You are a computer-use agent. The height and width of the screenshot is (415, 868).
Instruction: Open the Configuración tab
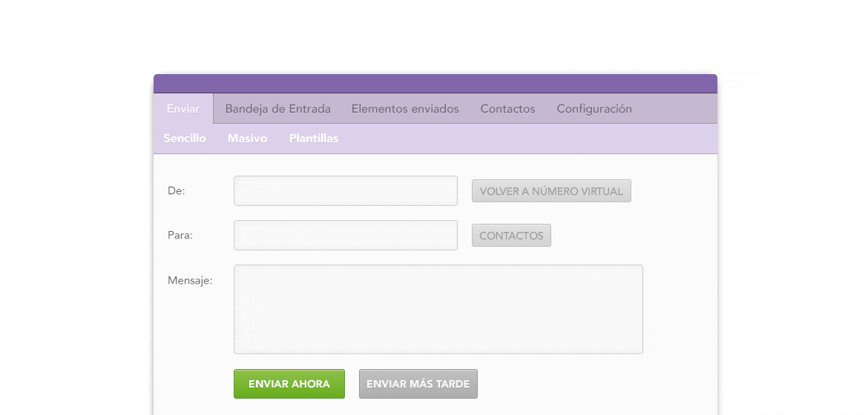click(x=594, y=109)
